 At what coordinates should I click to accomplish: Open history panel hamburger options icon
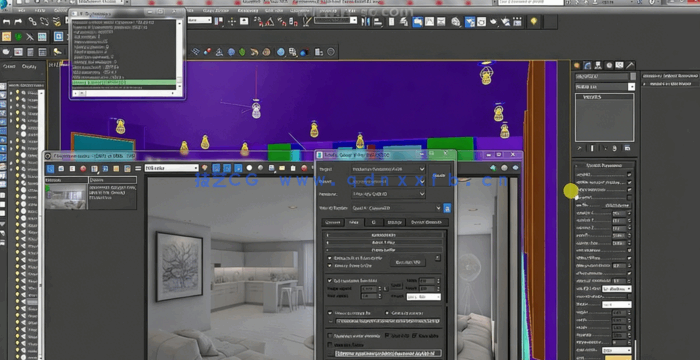138,168
